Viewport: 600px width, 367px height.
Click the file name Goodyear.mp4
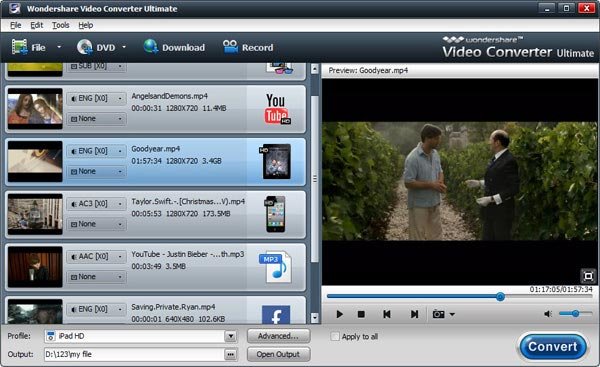(156, 149)
